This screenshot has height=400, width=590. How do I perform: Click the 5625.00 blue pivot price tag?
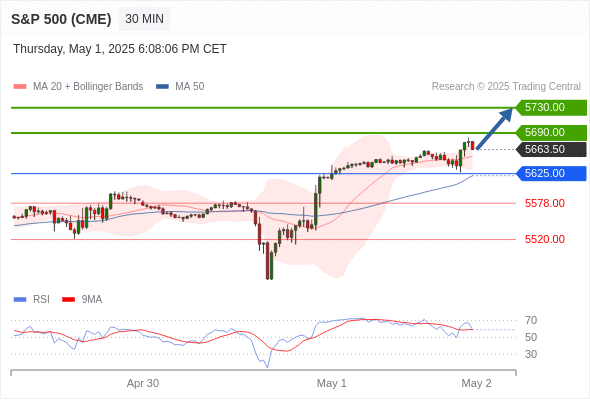551,173
